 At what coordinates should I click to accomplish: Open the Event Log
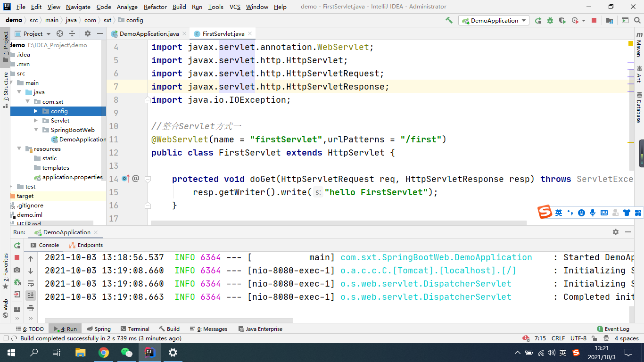point(613,329)
